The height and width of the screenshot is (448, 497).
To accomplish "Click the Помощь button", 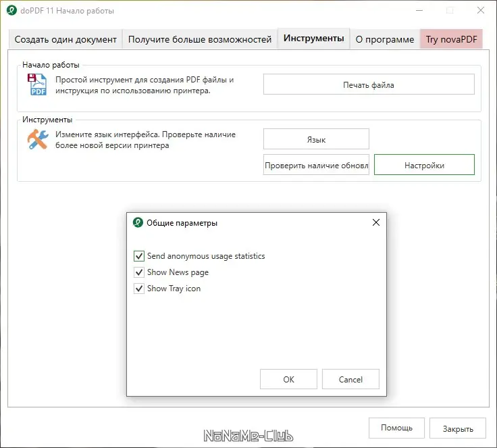I will [x=396, y=428].
